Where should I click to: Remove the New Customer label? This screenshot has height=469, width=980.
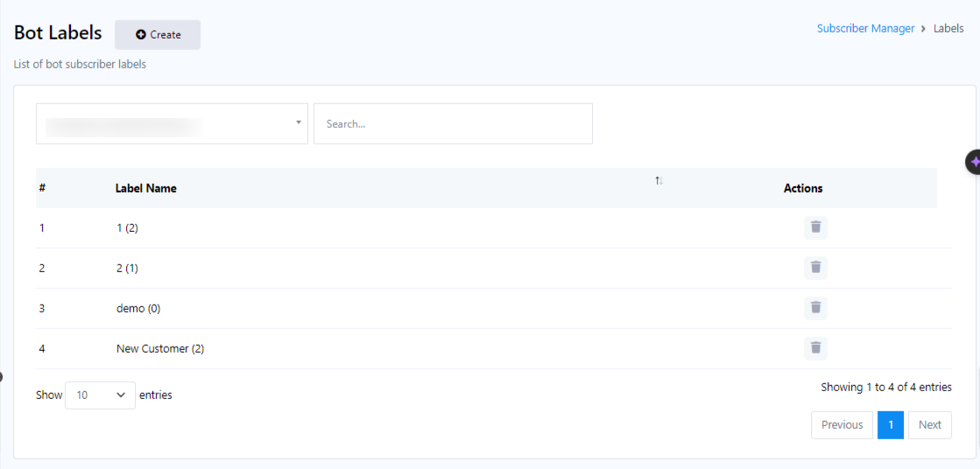tap(815, 348)
